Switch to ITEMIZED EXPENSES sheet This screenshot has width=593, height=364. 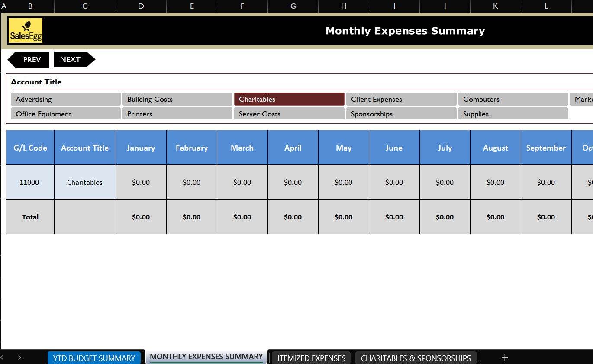tap(311, 358)
